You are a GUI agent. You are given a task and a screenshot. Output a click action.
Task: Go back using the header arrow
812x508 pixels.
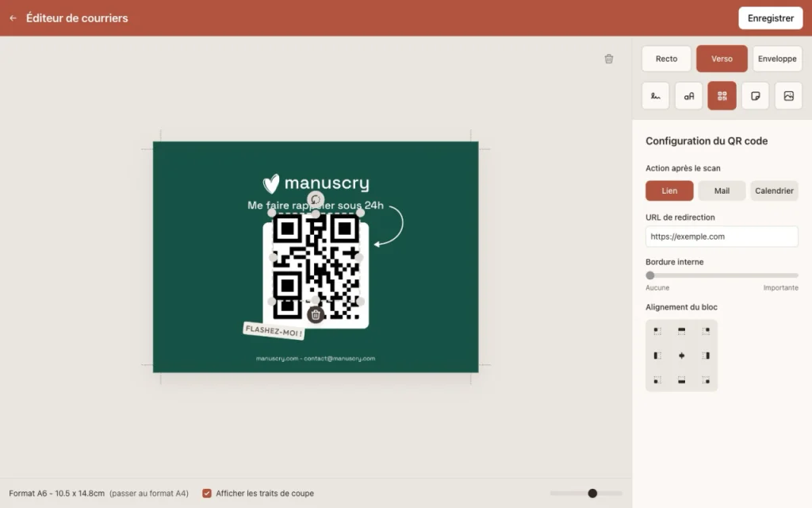[13, 18]
